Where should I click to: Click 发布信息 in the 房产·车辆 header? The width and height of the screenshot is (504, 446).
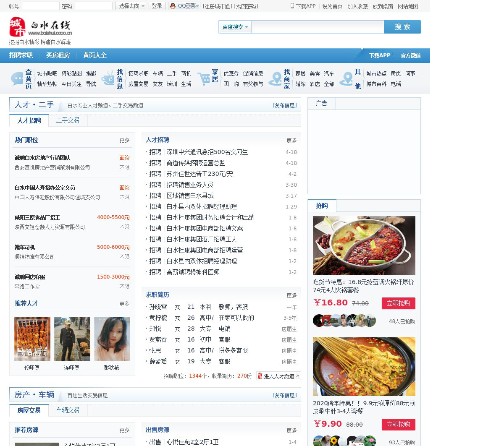click(284, 395)
